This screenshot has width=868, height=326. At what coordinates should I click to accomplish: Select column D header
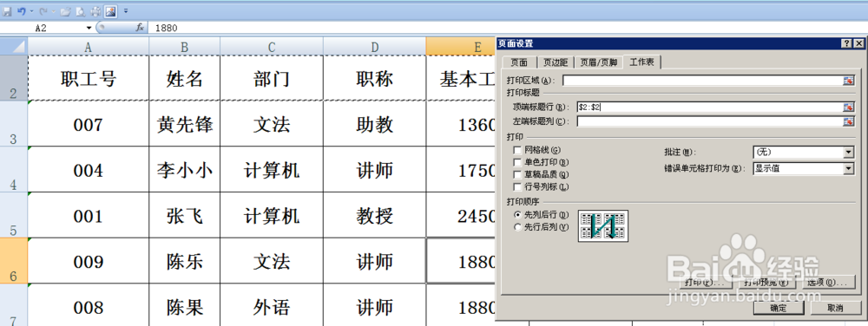pos(375,47)
